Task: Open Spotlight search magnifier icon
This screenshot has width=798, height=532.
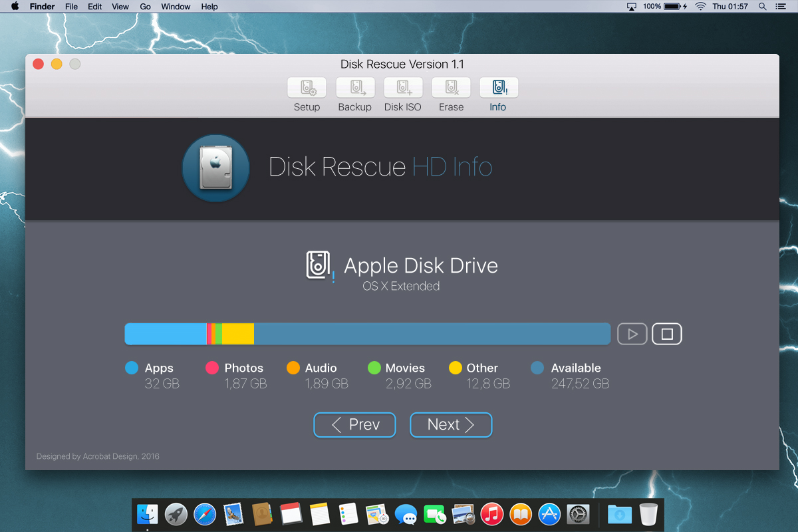Action: 762,7
